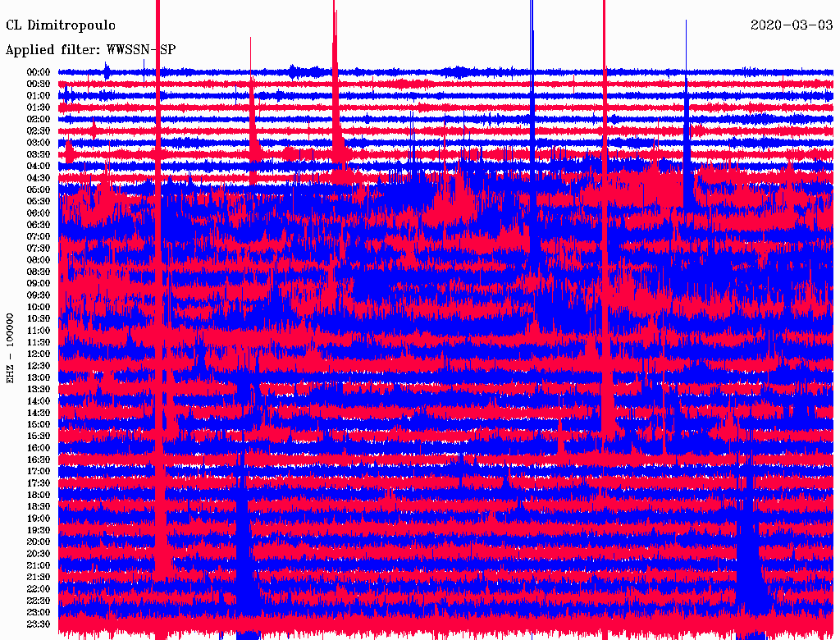Click the station name CL Dimitropoulo
840x640 pixels.
(61, 25)
